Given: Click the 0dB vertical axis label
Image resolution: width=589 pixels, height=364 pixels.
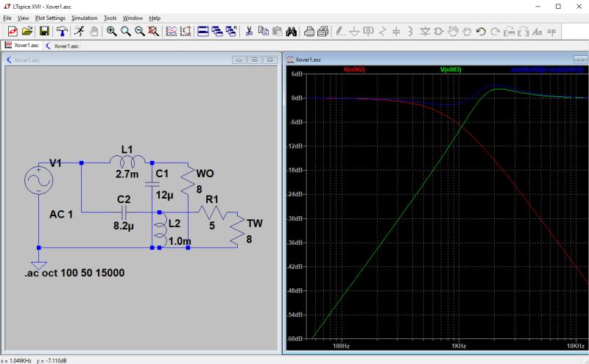Looking at the screenshot, I should 297,98.
